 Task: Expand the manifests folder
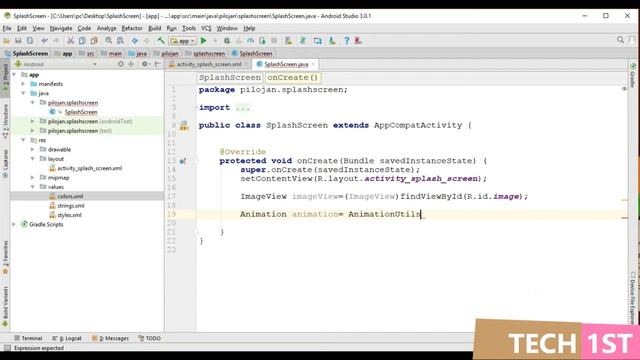(23, 84)
